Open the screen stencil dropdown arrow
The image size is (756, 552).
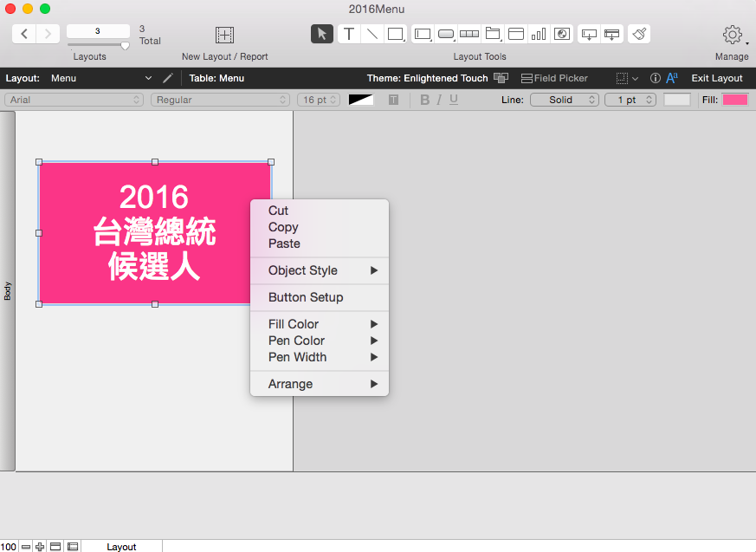pyautogui.click(x=635, y=79)
